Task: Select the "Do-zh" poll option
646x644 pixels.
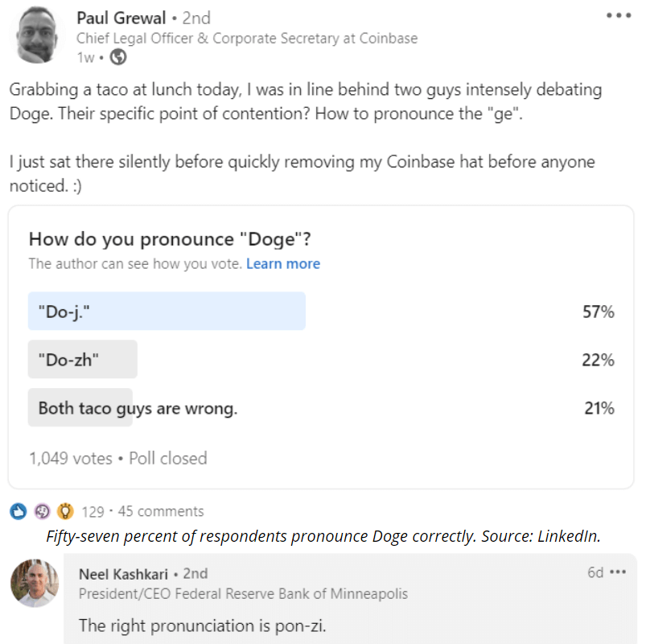Action: coord(83,360)
